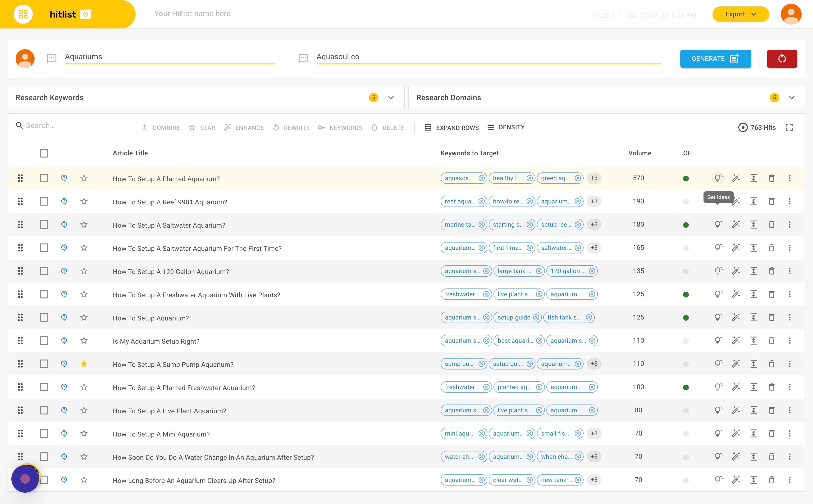Click the STAR toolbar action
Image resolution: width=813 pixels, height=504 pixels.
(x=202, y=128)
